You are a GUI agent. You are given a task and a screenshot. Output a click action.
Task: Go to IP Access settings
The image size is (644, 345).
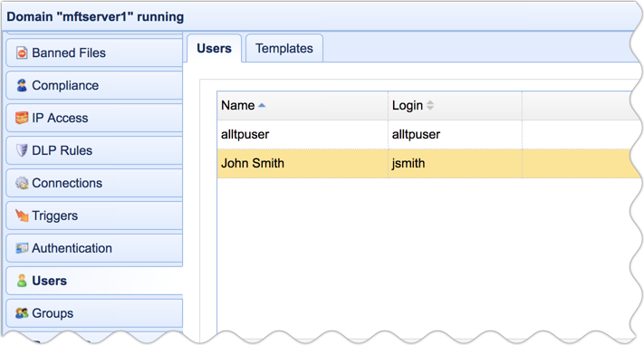point(94,118)
